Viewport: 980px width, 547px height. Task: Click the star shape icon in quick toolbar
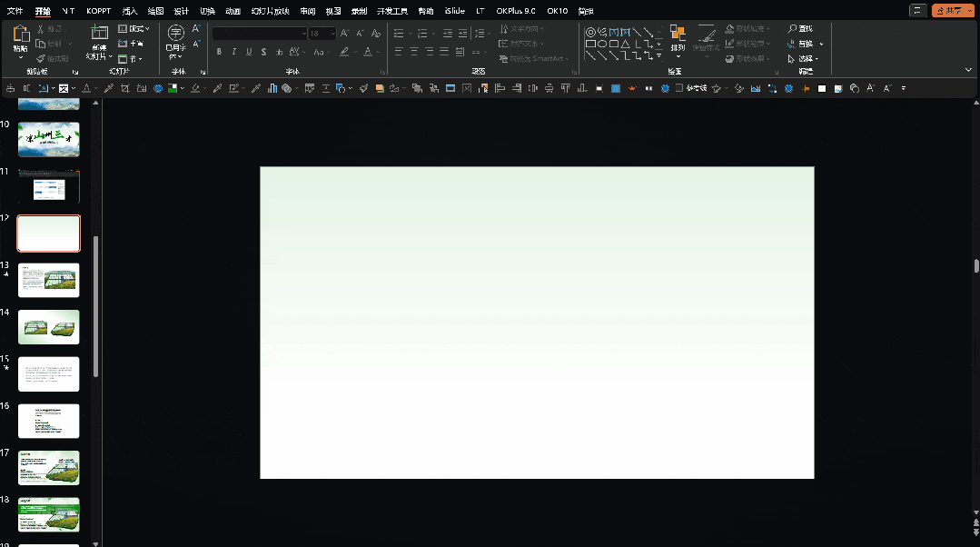coord(717,89)
